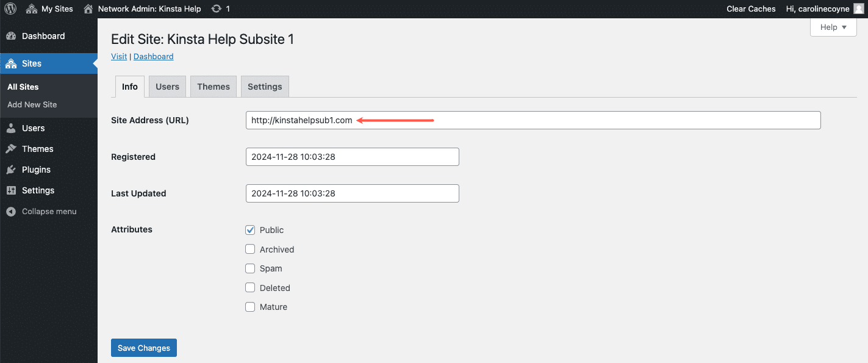Uncheck the Public attribute
The image size is (868, 363).
[250, 230]
